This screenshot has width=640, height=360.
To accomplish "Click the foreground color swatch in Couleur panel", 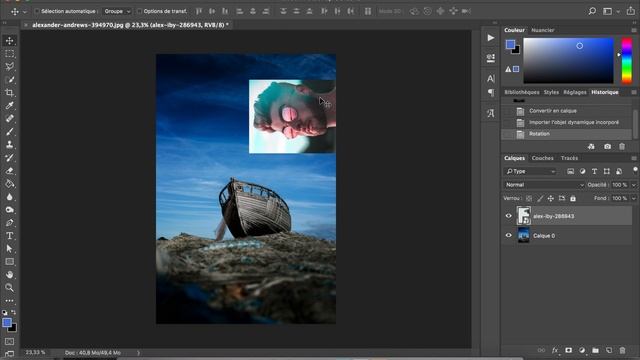I will [x=510, y=44].
